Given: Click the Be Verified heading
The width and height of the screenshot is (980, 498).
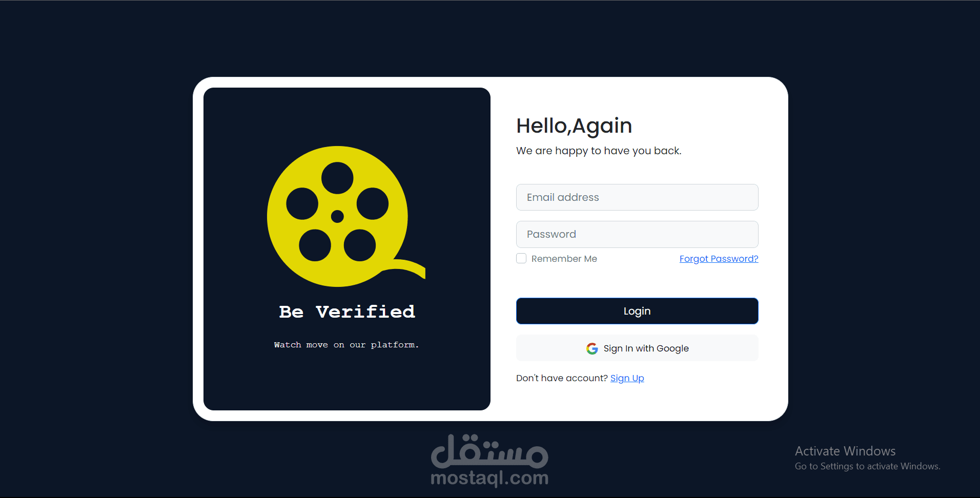Looking at the screenshot, I should point(347,312).
